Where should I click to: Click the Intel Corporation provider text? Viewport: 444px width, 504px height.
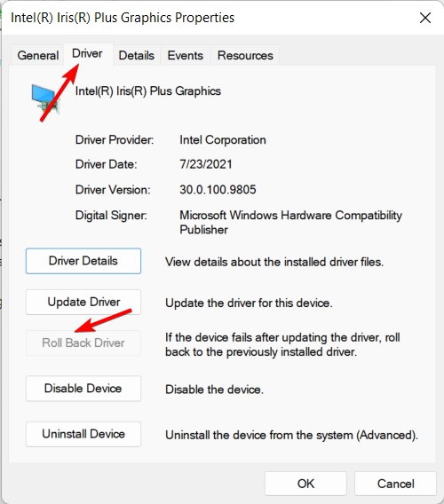(223, 140)
